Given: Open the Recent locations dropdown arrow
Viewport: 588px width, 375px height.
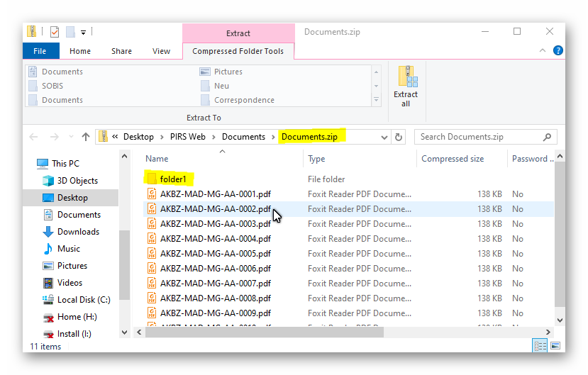Looking at the screenshot, I should tap(71, 137).
